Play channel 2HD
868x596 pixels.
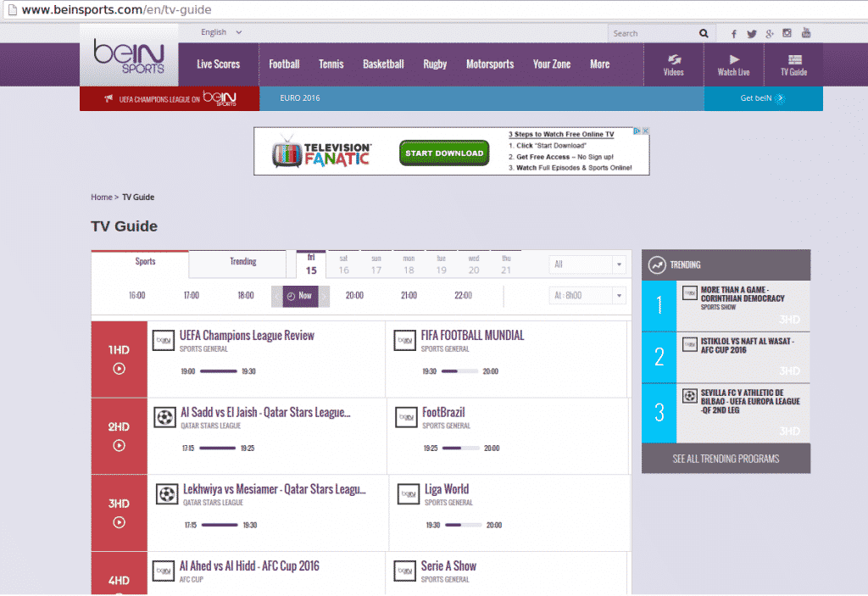[119, 445]
